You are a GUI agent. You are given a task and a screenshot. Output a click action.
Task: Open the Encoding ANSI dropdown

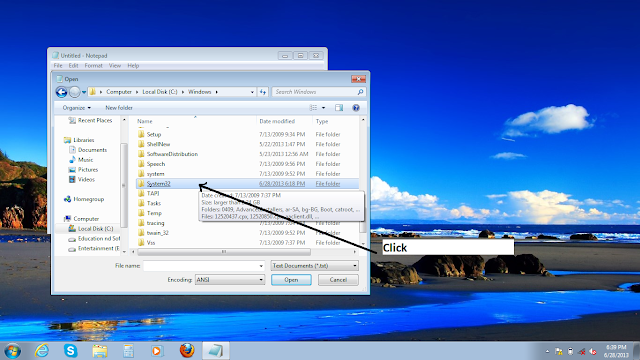click(x=230, y=280)
